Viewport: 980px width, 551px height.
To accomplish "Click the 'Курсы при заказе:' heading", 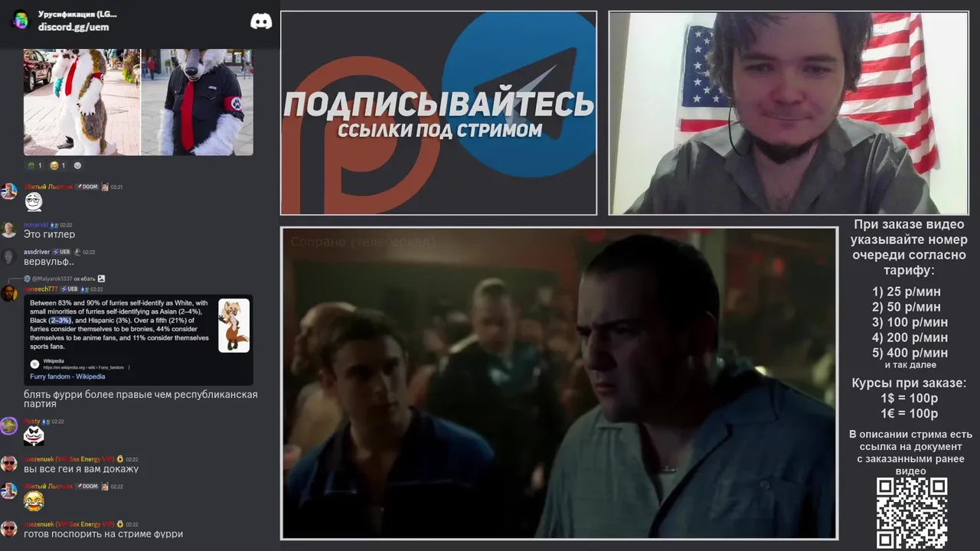I will coord(910,383).
